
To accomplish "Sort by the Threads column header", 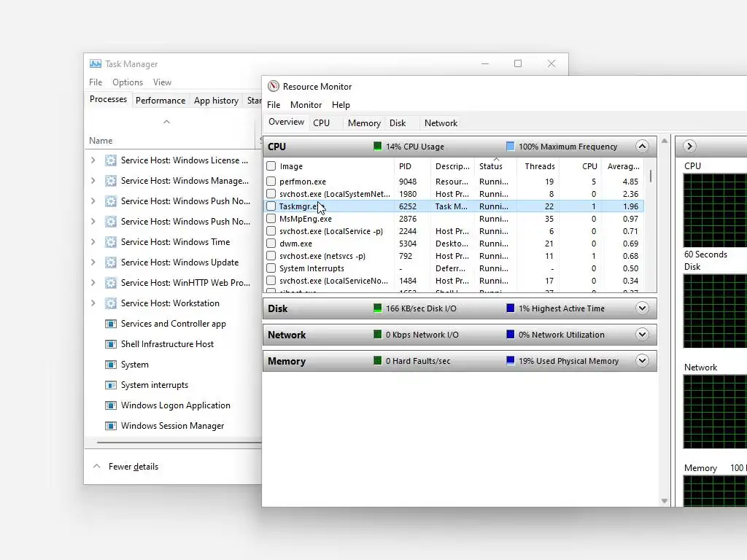I will point(539,166).
